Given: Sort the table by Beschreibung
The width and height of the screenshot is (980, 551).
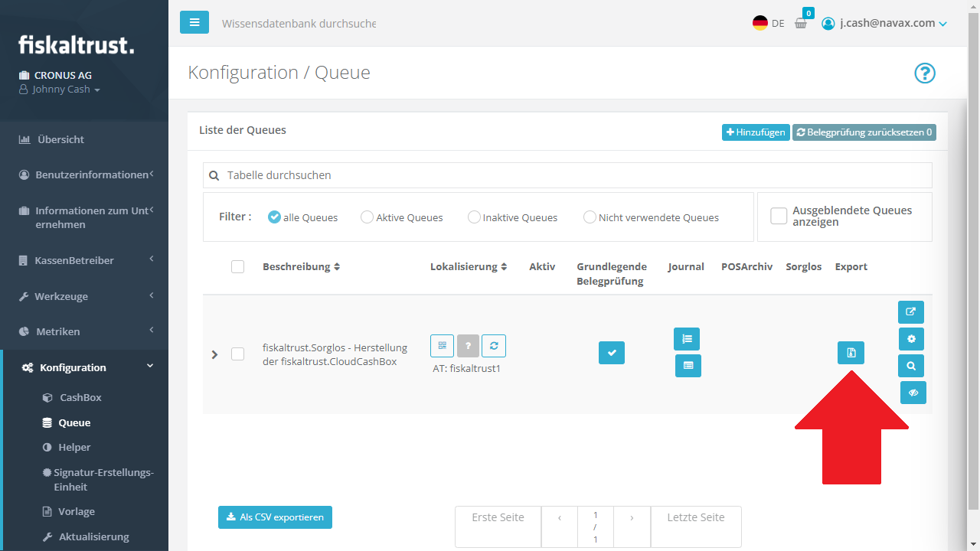Looking at the screenshot, I should [301, 266].
